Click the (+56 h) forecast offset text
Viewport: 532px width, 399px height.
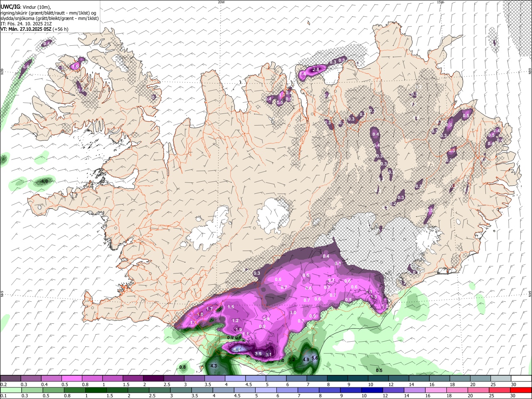coord(61,29)
